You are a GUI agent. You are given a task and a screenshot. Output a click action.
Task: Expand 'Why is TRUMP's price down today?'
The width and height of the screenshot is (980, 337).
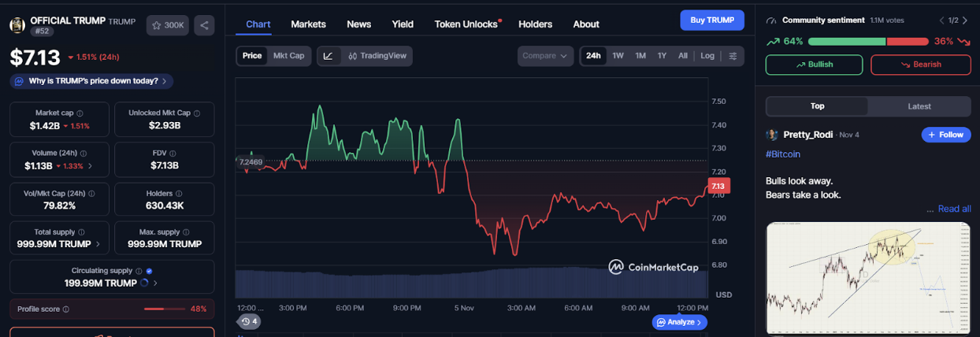[x=91, y=81]
